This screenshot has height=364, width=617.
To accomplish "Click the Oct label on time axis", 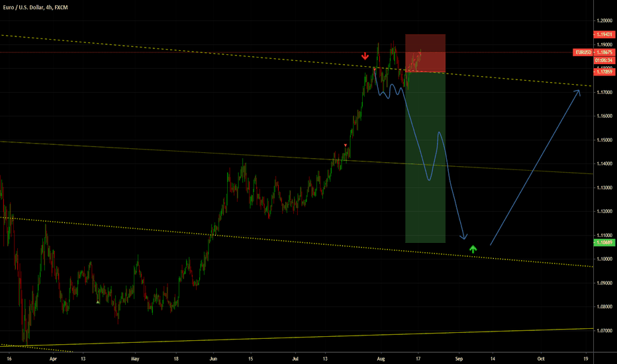I will click(x=541, y=359).
